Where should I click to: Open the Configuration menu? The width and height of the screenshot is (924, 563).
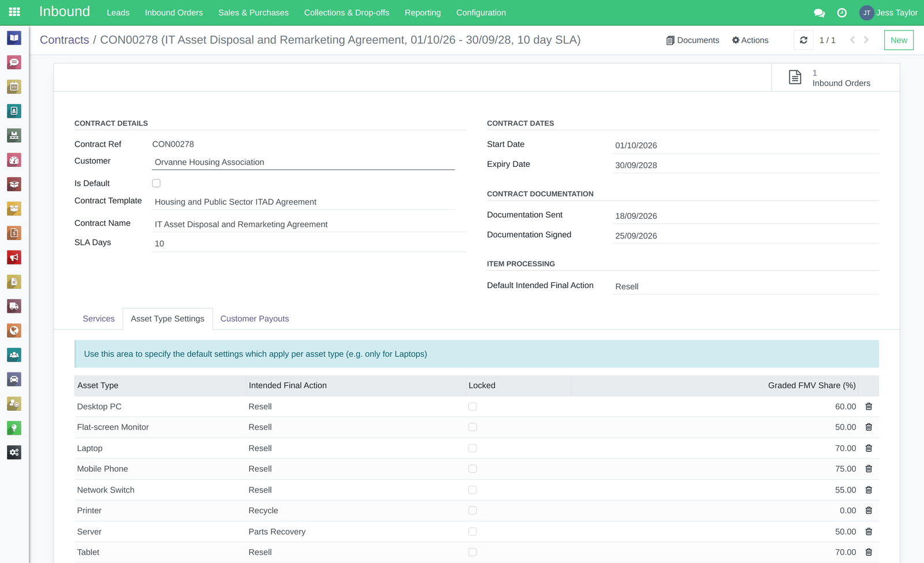(481, 13)
